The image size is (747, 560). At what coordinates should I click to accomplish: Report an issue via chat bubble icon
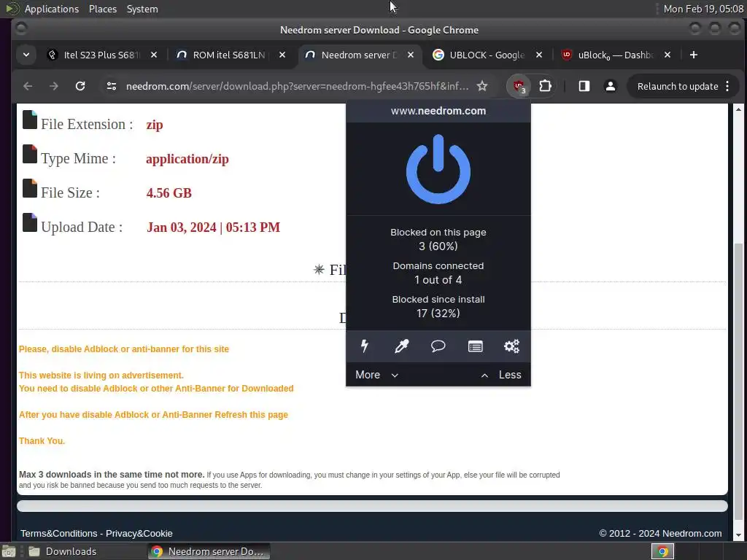click(x=438, y=346)
